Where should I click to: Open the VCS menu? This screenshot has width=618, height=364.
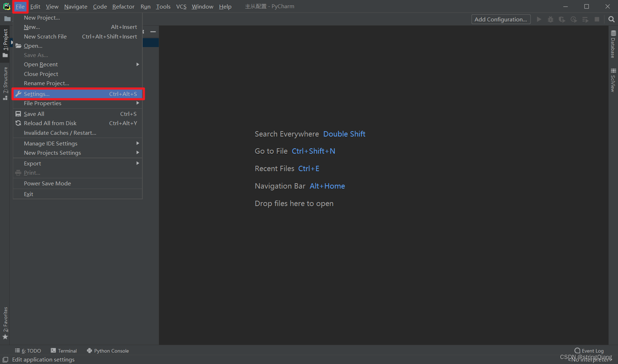[x=181, y=6]
